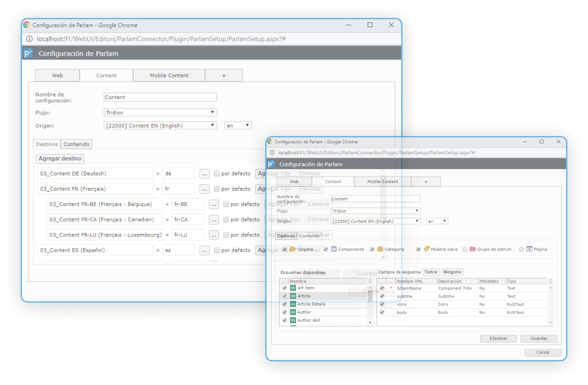Open language picker for fr-BE destination
The width and height of the screenshot is (588, 385).
(x=214, y=204)
